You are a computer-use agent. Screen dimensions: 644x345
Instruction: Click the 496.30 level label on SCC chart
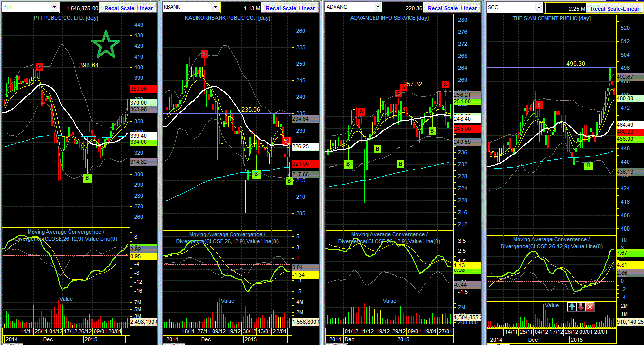pyautogui.click(x=576, y=64)
